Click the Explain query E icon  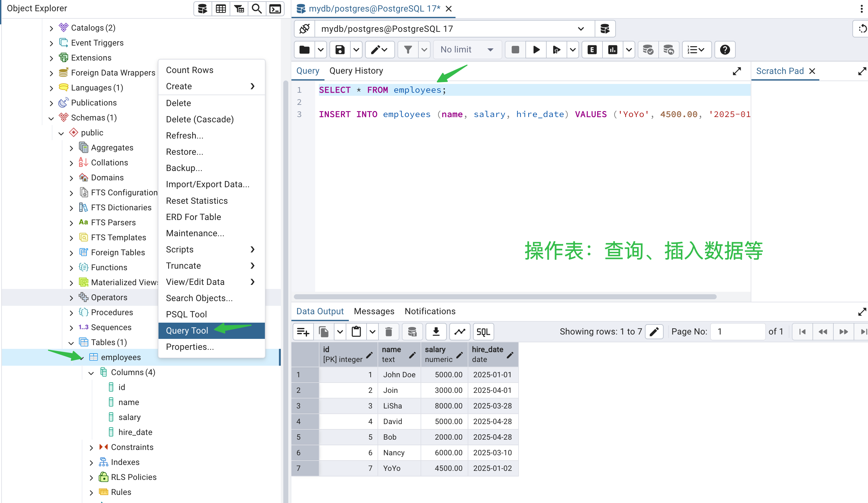coord(592,50)
